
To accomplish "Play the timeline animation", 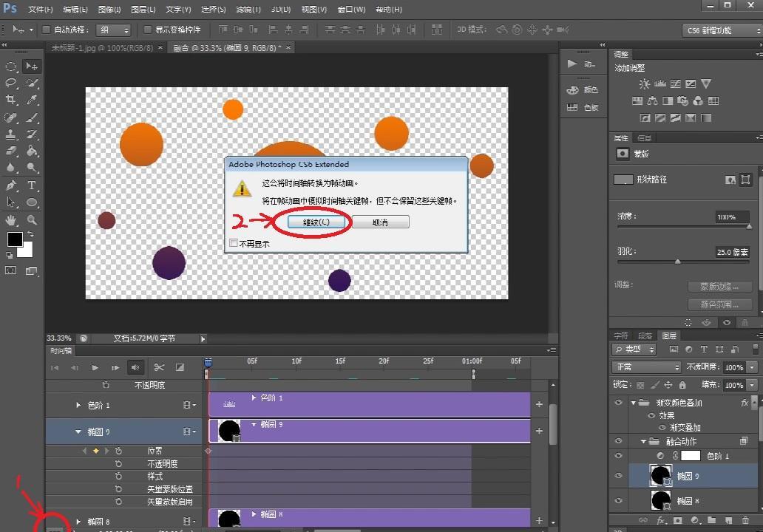I will pyautogui.click(x=95, y=367).
